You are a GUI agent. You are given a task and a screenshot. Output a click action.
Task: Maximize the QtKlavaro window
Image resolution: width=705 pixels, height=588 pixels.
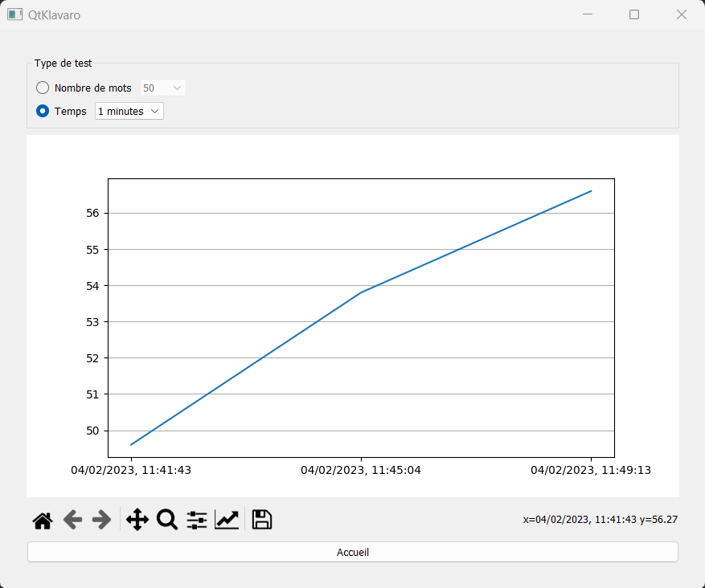[634, 14]
